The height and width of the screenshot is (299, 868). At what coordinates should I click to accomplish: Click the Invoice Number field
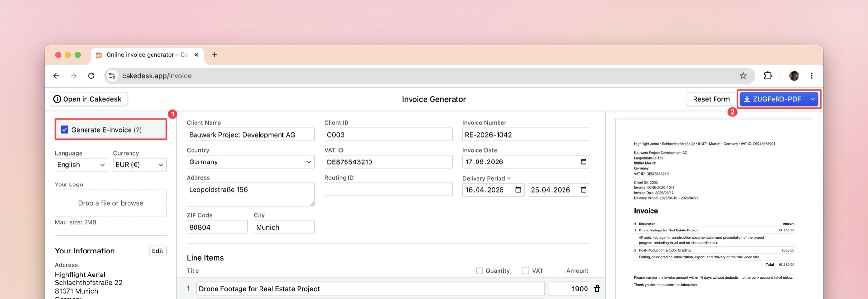tap(526, 135)
